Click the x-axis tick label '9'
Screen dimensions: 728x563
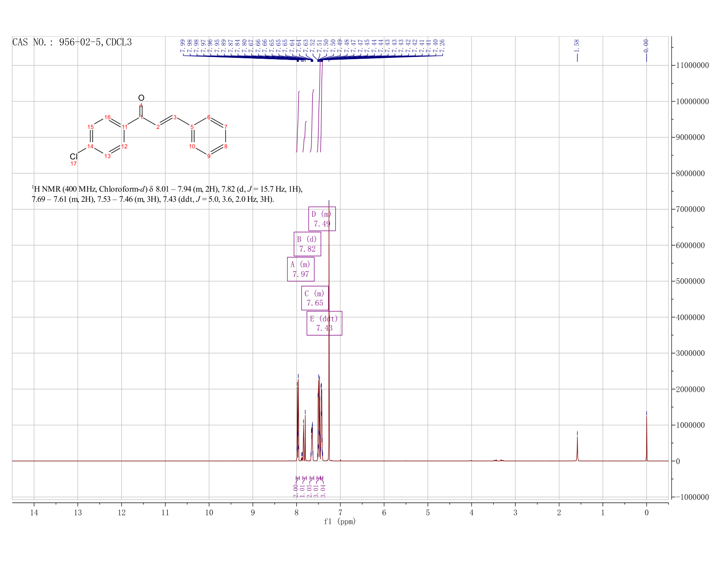pyautogui.click(x=253, y=513)
